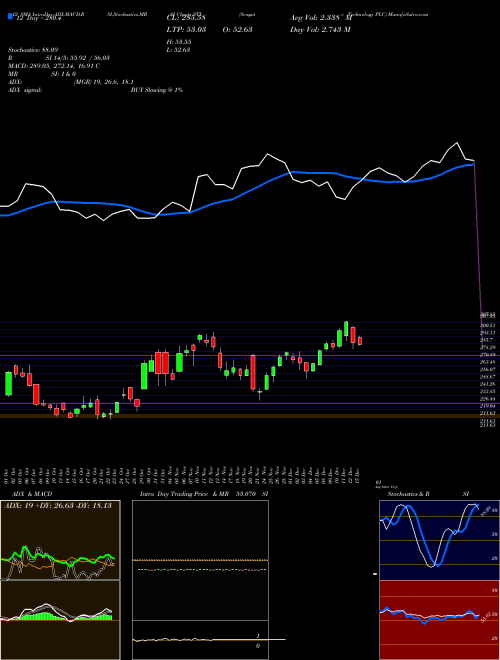Click the 'ADX: 19 +DY: 26.63 -DY: 18.13' header
The height and width of the screenshot is (660, 500).
coord(58,506)
